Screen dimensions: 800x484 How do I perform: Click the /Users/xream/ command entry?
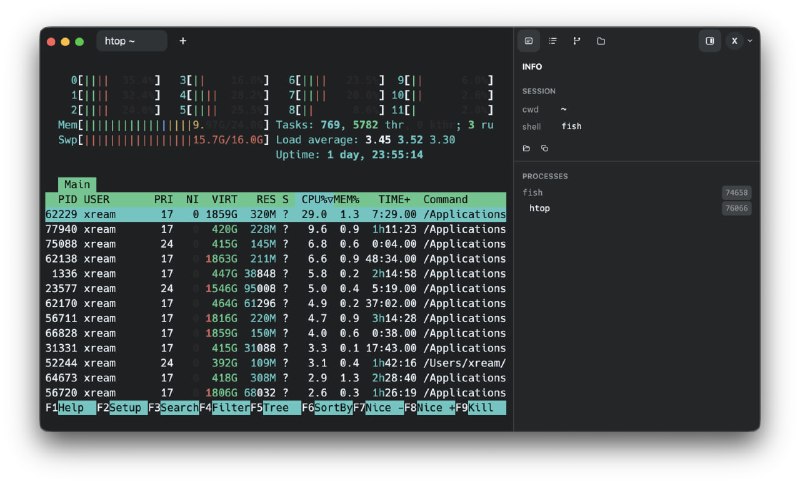464,363
